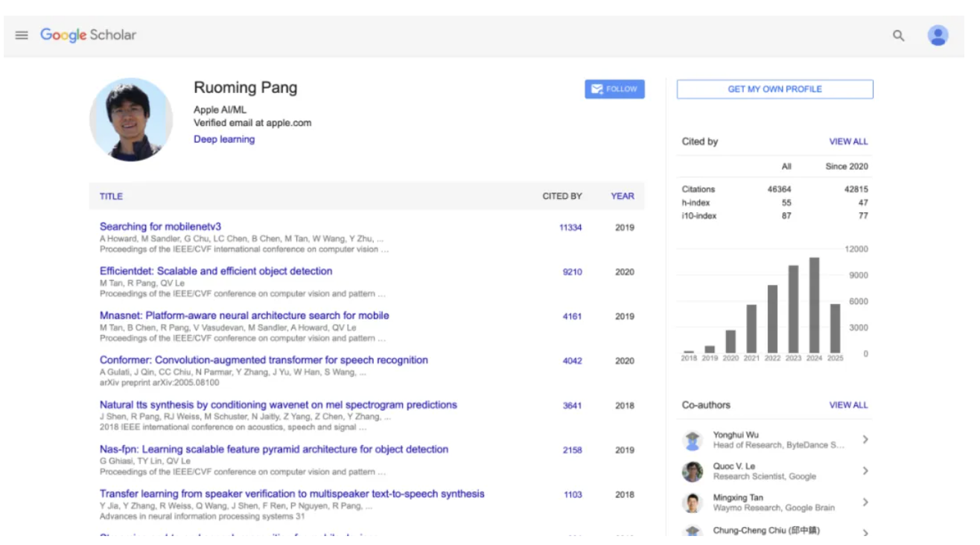The height and width of the screenshot is (545, 980).
Task: Click Mingxing Tan's avatar photo
Action: click(x=693, y=503)
